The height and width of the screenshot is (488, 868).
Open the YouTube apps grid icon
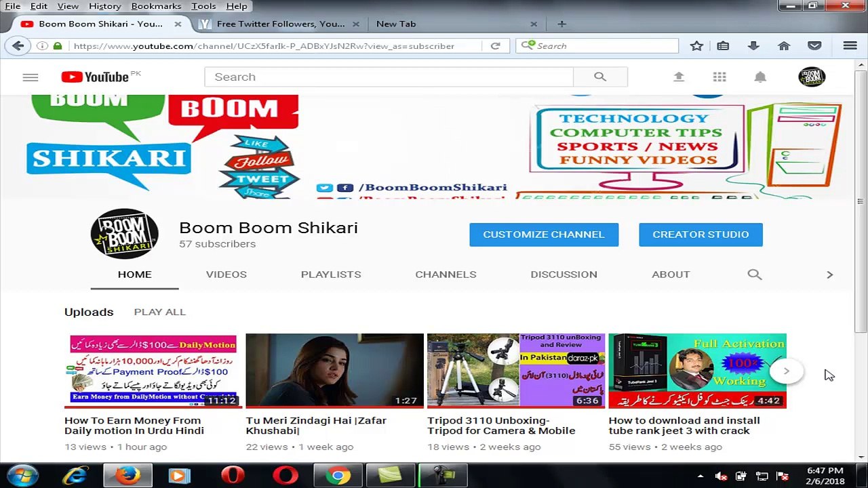[x=719, y=77]
